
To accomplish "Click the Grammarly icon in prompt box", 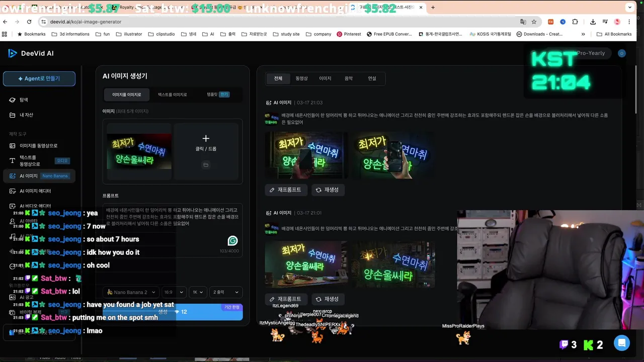I will [x=232, y=241].
